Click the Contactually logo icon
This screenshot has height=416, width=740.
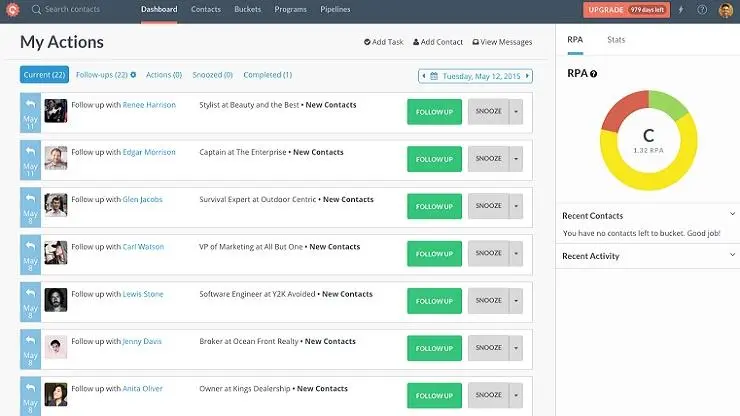tap(13, 9)
